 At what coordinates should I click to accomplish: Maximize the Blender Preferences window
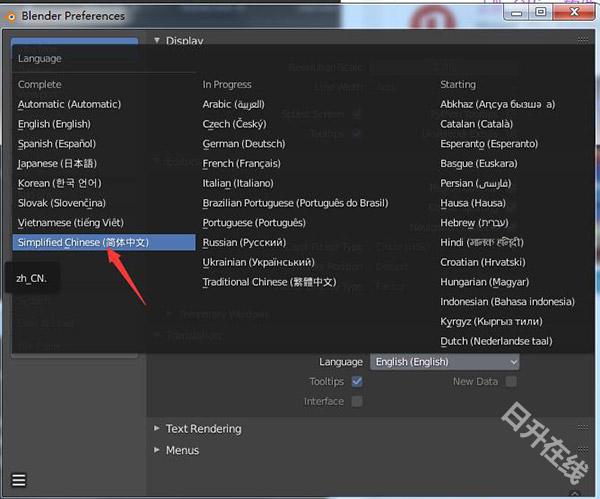[x=540, y=13]
